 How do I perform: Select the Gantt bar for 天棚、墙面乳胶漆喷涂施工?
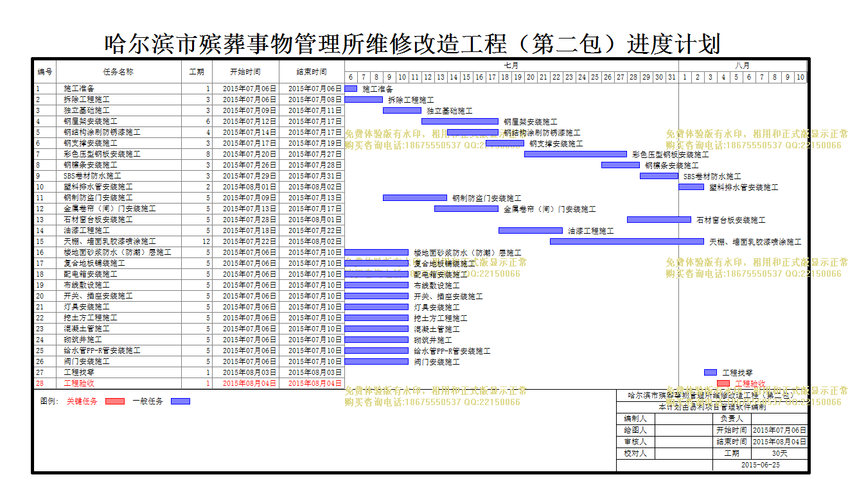[x=627, y=241]
